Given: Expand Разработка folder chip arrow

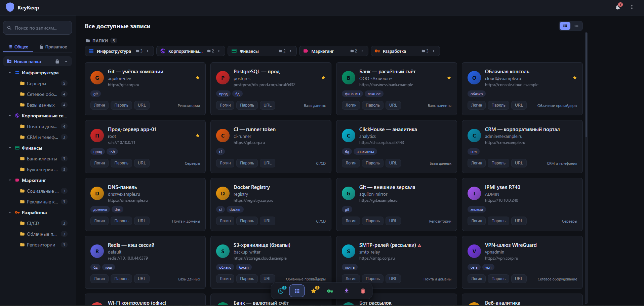Looking at the screenshot, I should click(x=434, y=51).
